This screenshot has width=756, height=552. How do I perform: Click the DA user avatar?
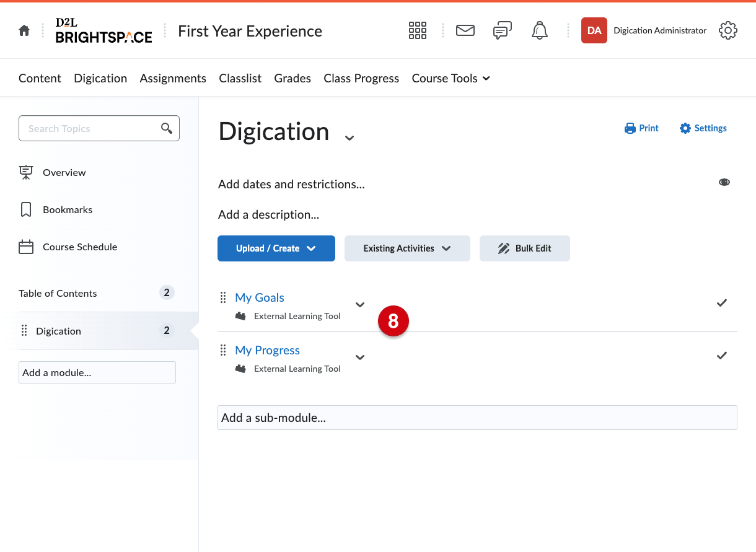tap(594, 30)
